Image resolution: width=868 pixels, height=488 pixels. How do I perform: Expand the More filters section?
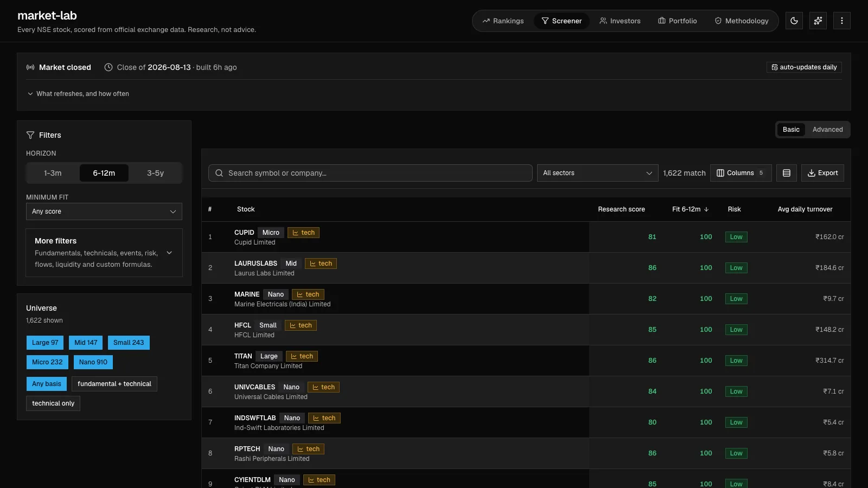click(x=104, y=253)
